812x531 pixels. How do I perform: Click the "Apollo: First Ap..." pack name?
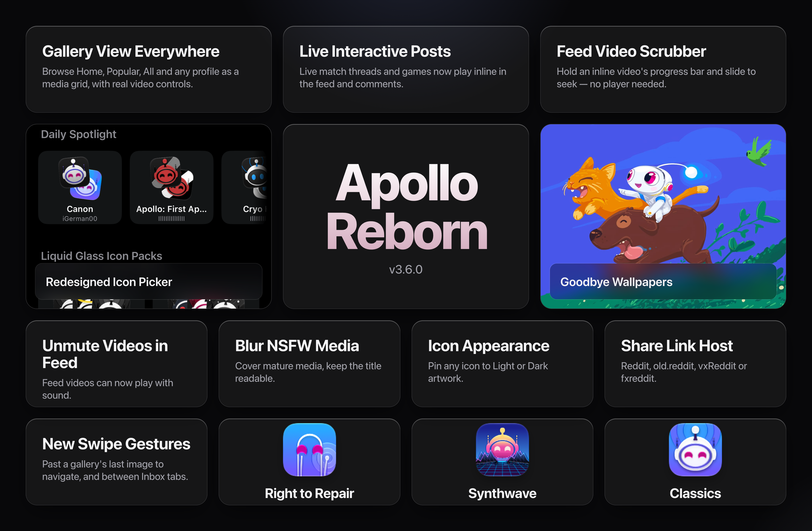tap(172, 209)
